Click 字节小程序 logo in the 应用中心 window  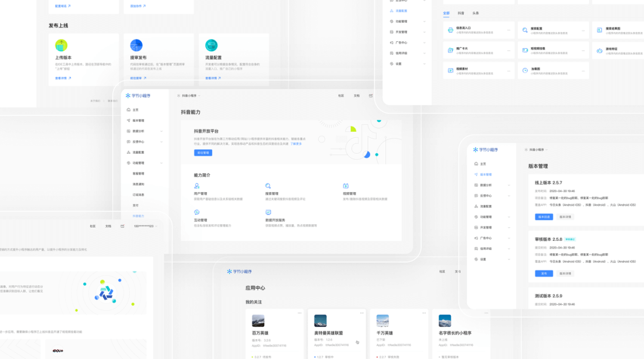click(240, 271)
